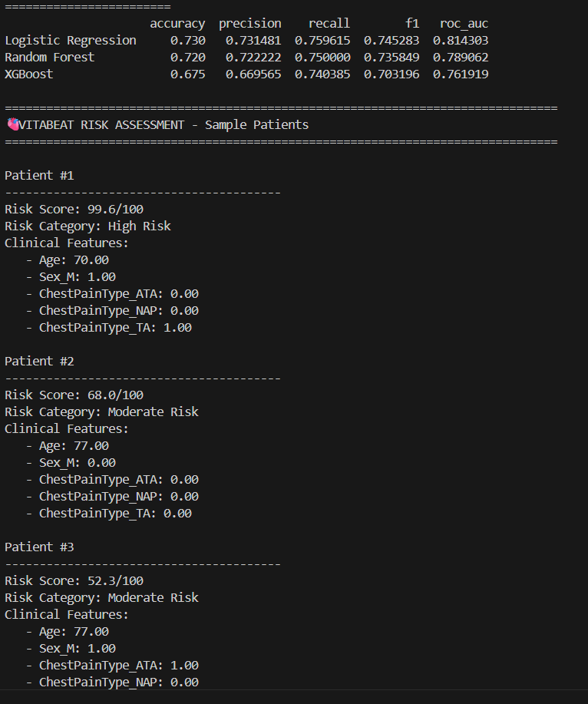Click roc_auc value 0.814303
Viewport: 588px width, 704px height.
461,41
